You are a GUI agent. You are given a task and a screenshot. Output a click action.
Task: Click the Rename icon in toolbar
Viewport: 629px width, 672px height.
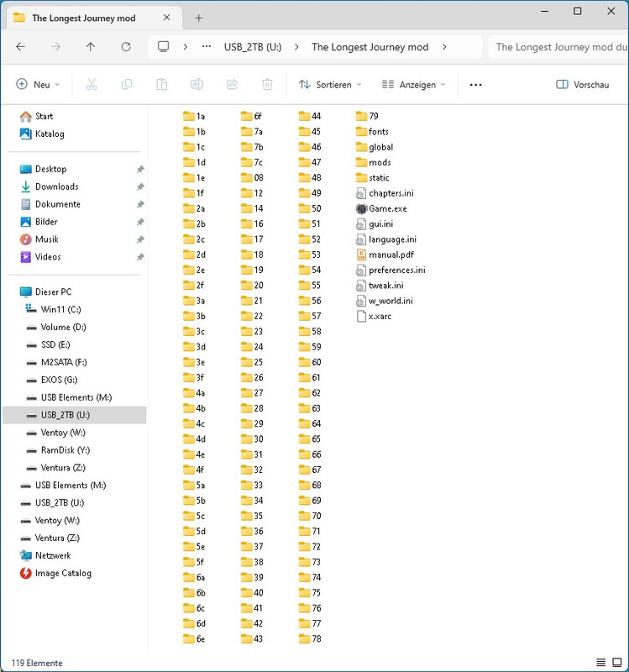(x=197, y=85)
